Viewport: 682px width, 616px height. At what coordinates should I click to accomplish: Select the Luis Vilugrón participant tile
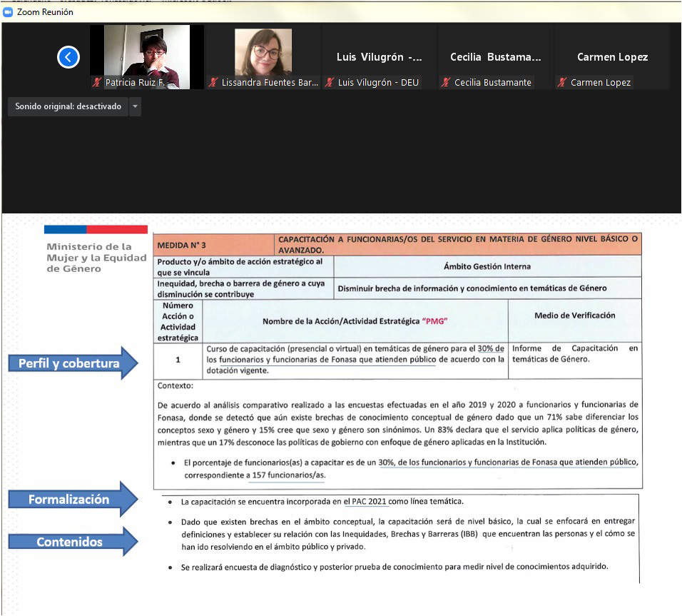pos(380,57)
